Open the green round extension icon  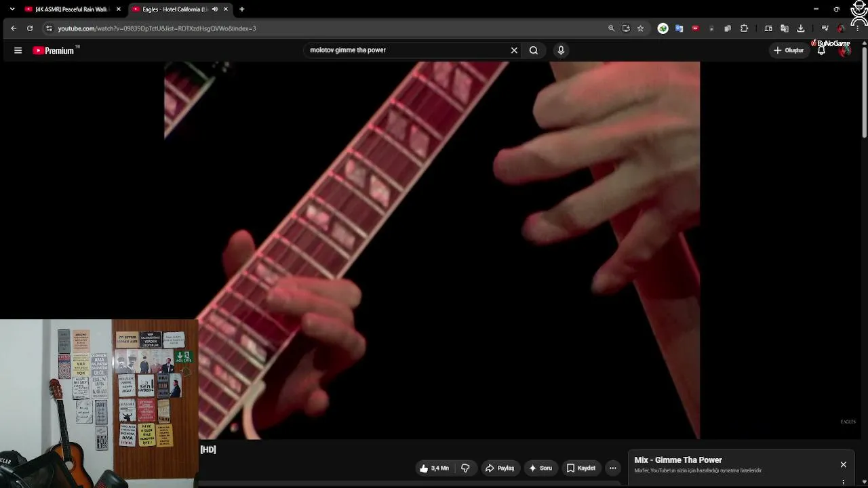663,28
